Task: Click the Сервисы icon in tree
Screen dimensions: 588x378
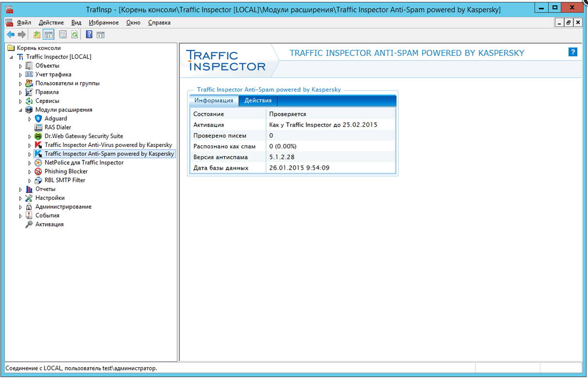Action: 29,101
